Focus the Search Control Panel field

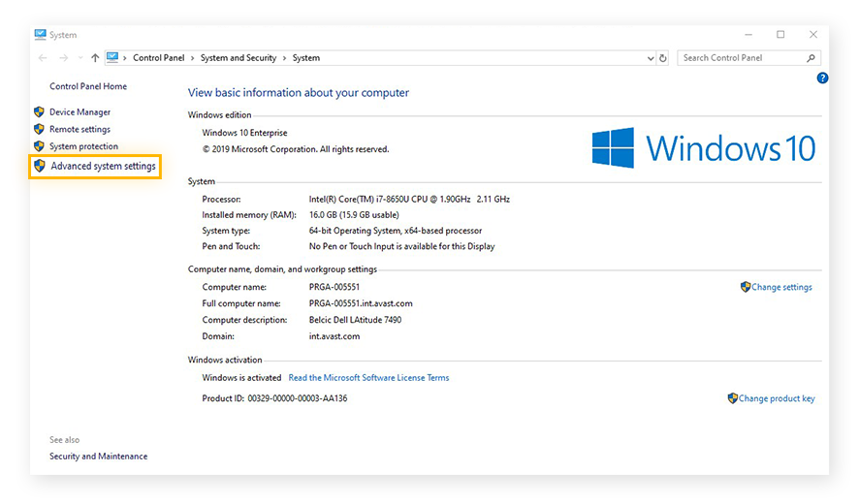click(742, 58)
